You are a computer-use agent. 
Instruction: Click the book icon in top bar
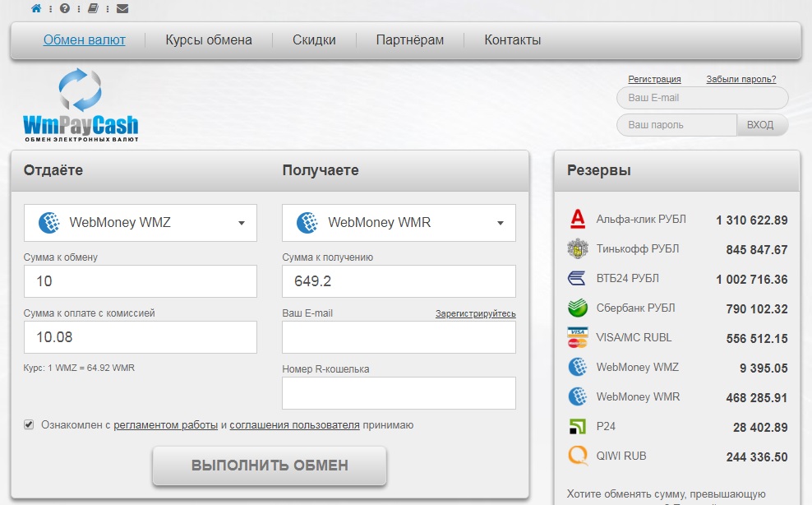[x=93, y=9]
